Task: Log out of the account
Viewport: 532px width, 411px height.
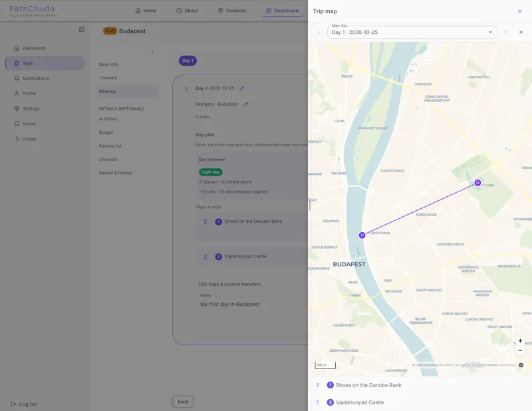Action: coord(24,404)
